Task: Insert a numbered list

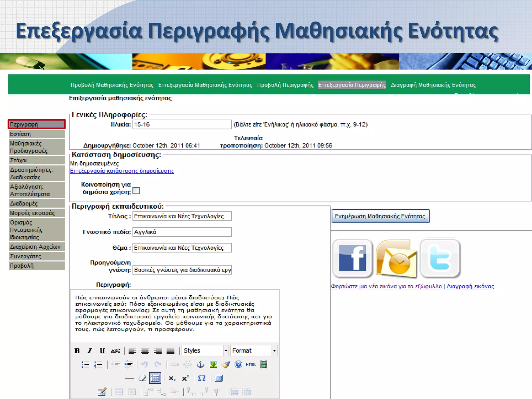Action: (x=98, y=364)
